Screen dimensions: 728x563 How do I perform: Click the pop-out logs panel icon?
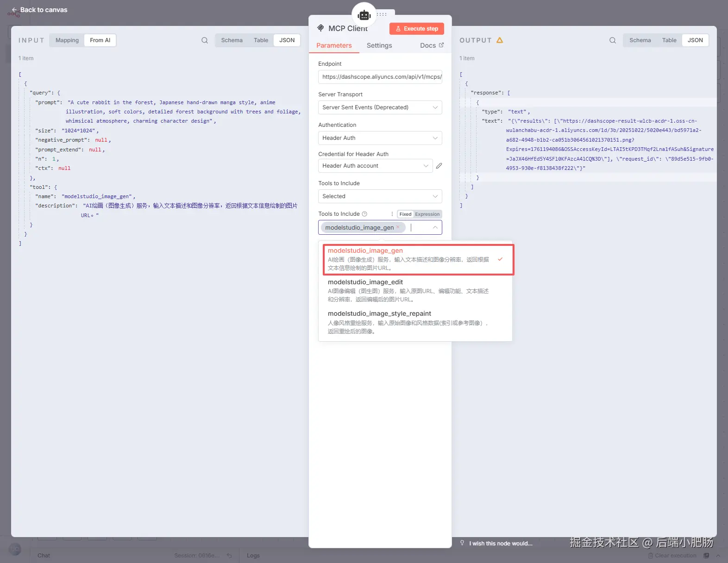pyautogui.click(x=706, y=555)
